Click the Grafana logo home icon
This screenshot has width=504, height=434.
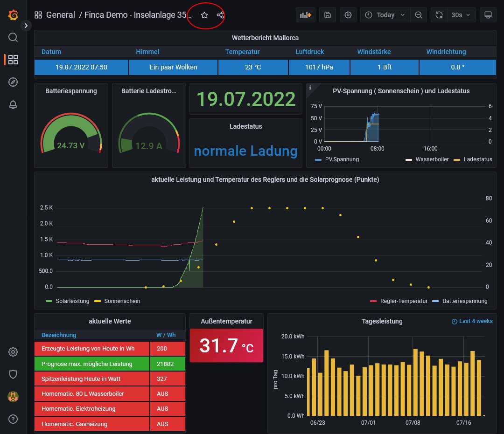(13, 15)
